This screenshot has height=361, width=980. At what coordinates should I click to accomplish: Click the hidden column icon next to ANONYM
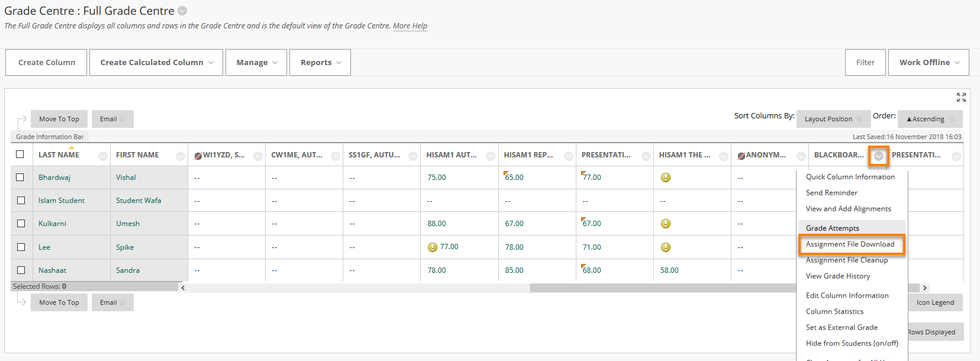[741, 156]
